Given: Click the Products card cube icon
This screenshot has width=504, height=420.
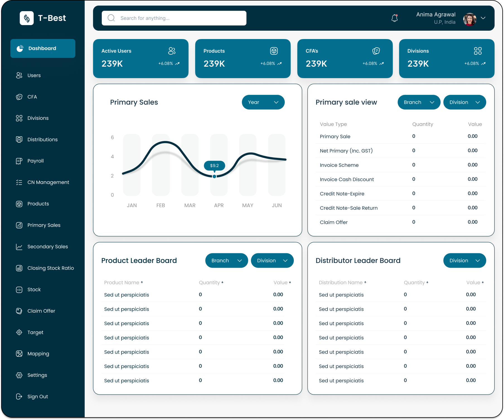Looking at the screenshot, I should pos(274,51).
